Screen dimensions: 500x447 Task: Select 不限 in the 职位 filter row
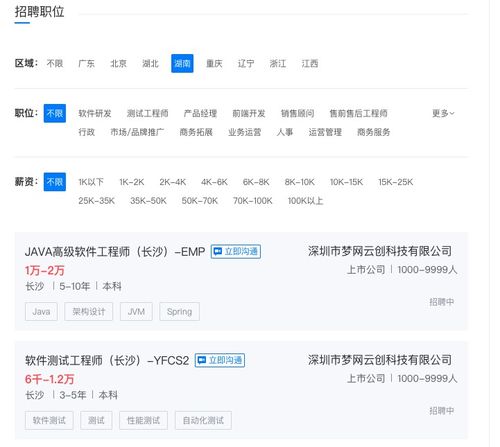coord(55,113)
